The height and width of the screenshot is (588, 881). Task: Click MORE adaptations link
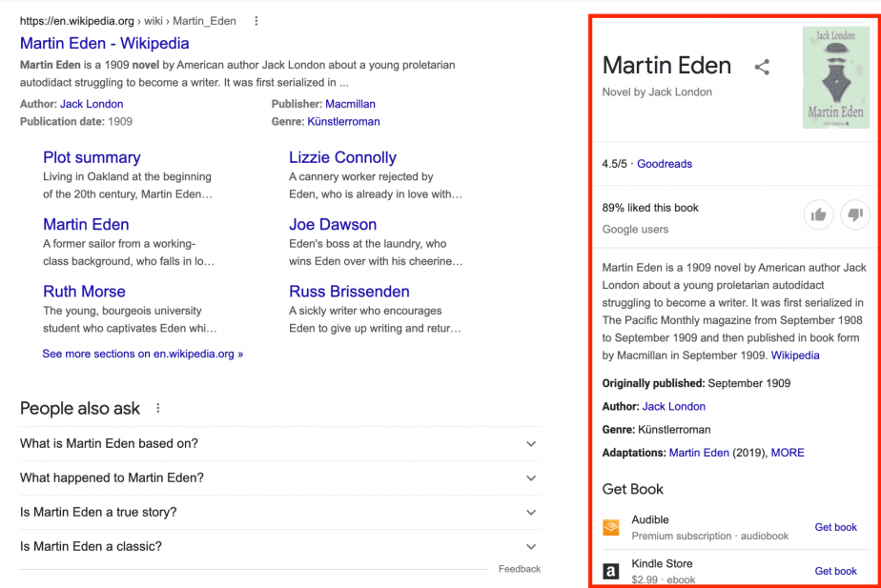coord(788,453)
